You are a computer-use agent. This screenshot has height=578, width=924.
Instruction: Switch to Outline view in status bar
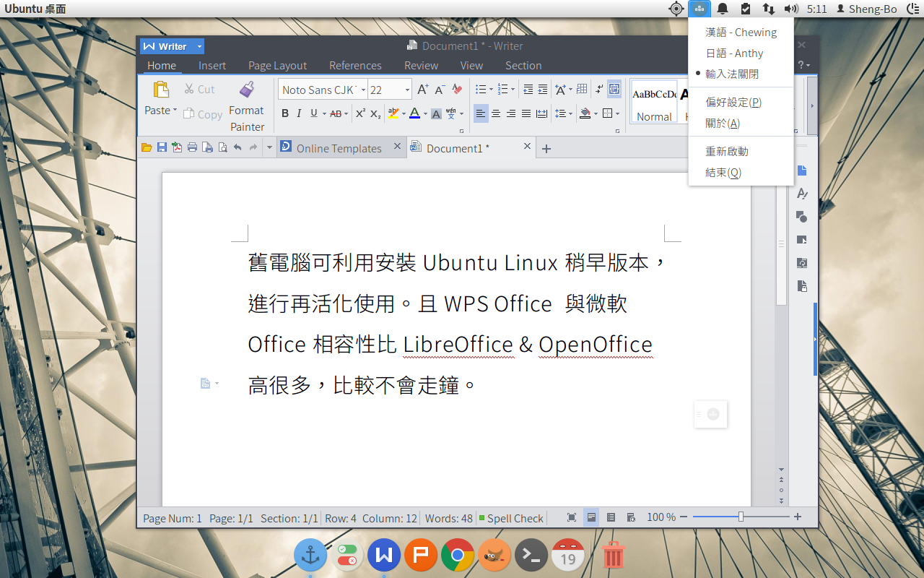pyautogui.click(x=611, y=517)
